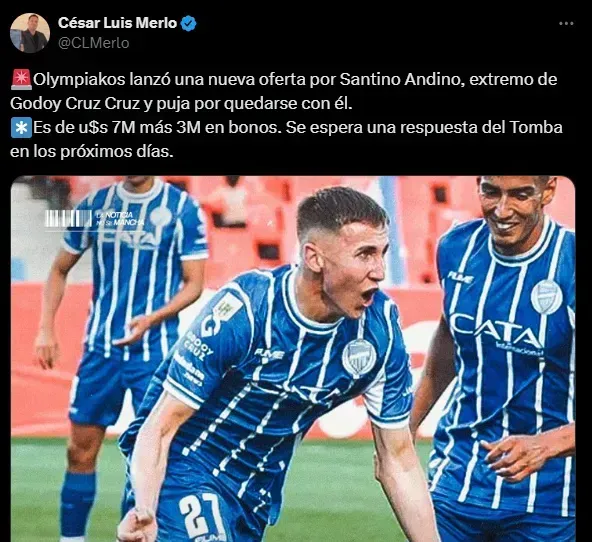Click the La Noticia No Se Mancha watermark
This screenshot has height=542, width=592.
coord(94,219)
